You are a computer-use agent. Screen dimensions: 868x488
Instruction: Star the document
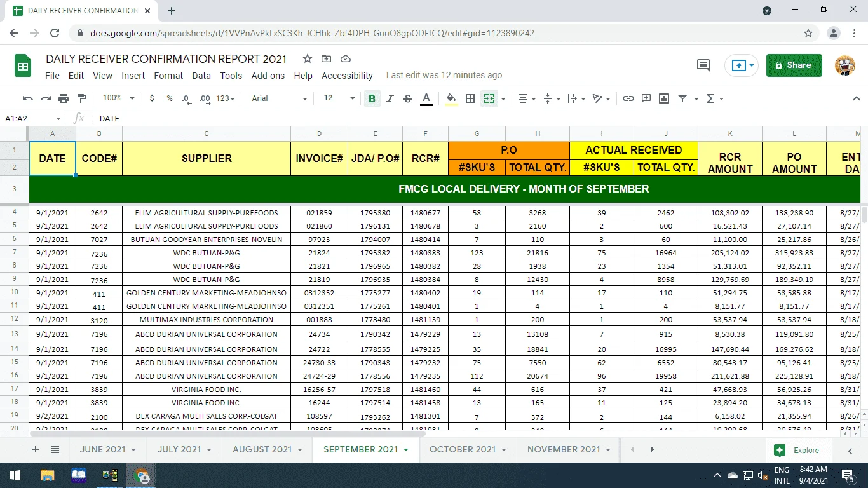click(x=308, y=58)
